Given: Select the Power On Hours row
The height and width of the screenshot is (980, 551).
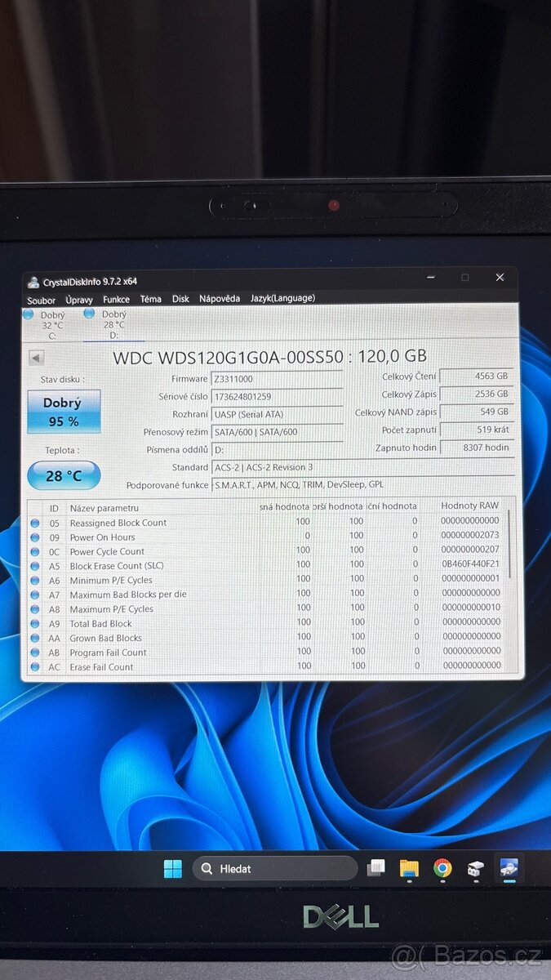Looking at the screenshot, I should click(267, 537).
